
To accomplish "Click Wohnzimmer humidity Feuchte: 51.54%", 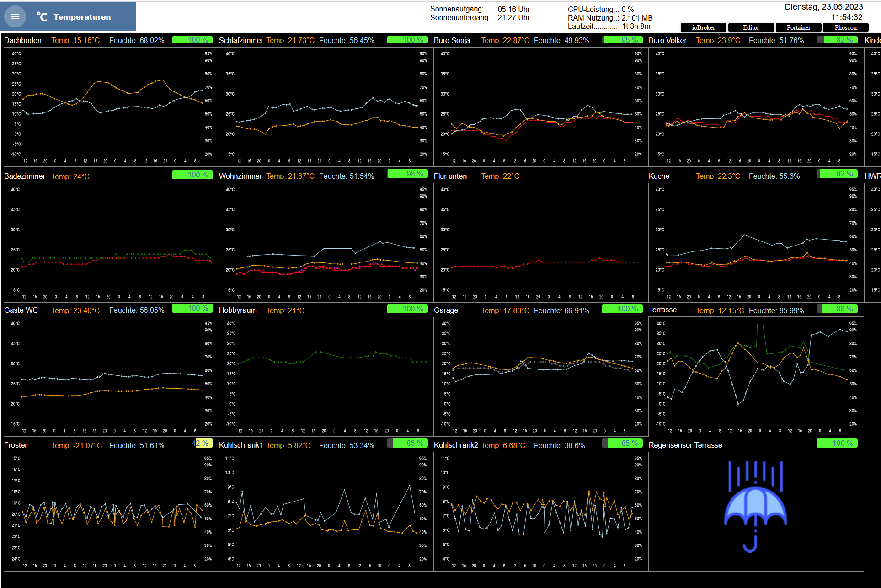I will pos(347,176).
